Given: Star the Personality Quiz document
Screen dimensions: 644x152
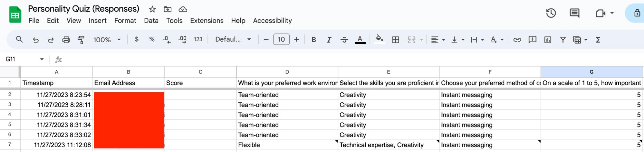Looking at the screenshot, I should pos(152,9).
